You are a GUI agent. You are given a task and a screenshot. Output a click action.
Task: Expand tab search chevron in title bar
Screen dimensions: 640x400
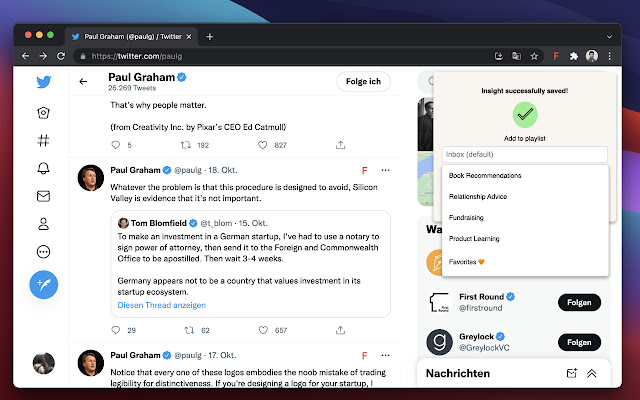pyautogui.click(x=609, y=37)
